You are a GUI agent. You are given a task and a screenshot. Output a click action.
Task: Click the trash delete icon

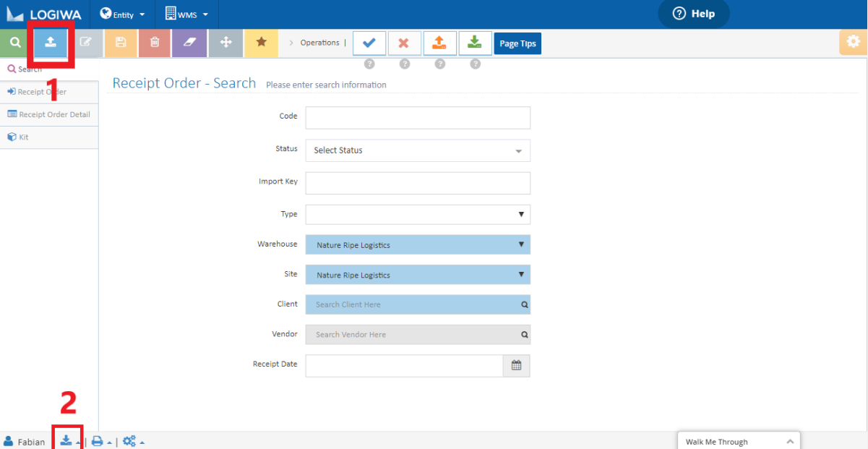(154, 43)
